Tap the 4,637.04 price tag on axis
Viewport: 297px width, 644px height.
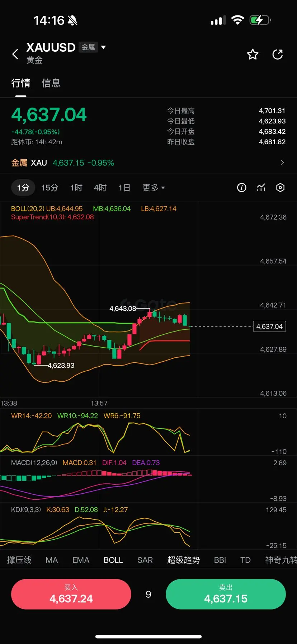coord(269,326)
